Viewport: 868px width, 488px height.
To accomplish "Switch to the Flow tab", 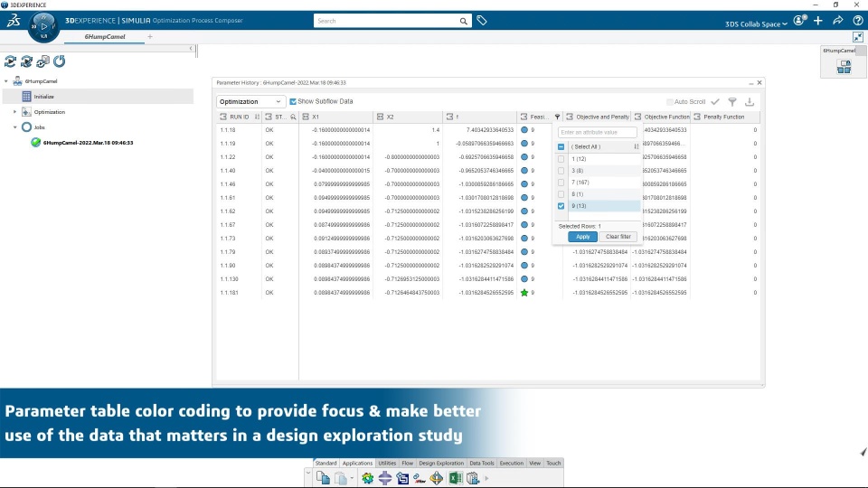I will click(x=408, y=463).
